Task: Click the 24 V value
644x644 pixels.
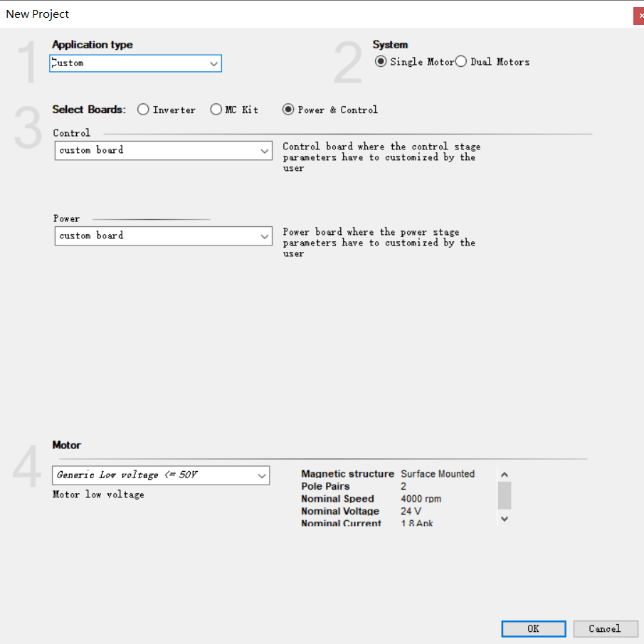Action: coord(411,512)
